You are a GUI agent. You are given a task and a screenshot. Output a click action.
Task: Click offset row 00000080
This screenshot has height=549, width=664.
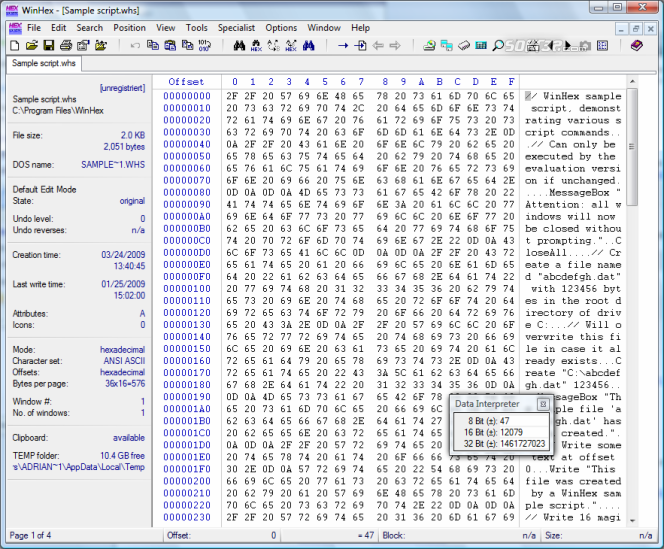point(187,192)
